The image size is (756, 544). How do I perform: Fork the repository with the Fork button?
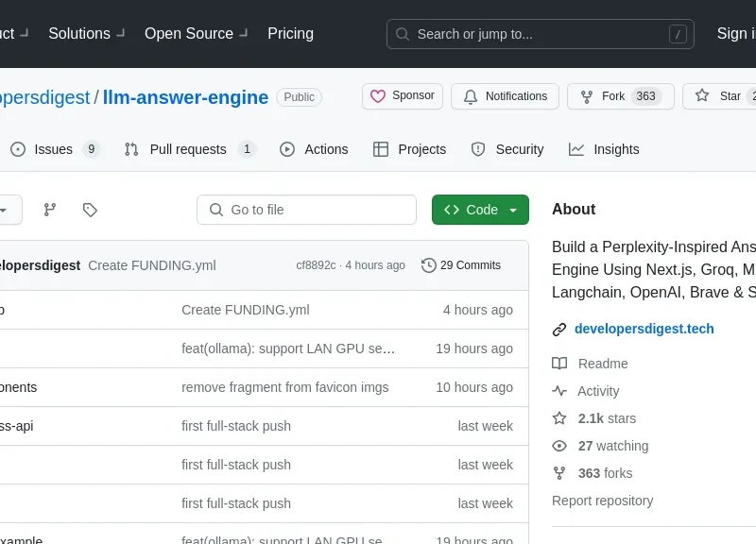(x=614, y=96)
